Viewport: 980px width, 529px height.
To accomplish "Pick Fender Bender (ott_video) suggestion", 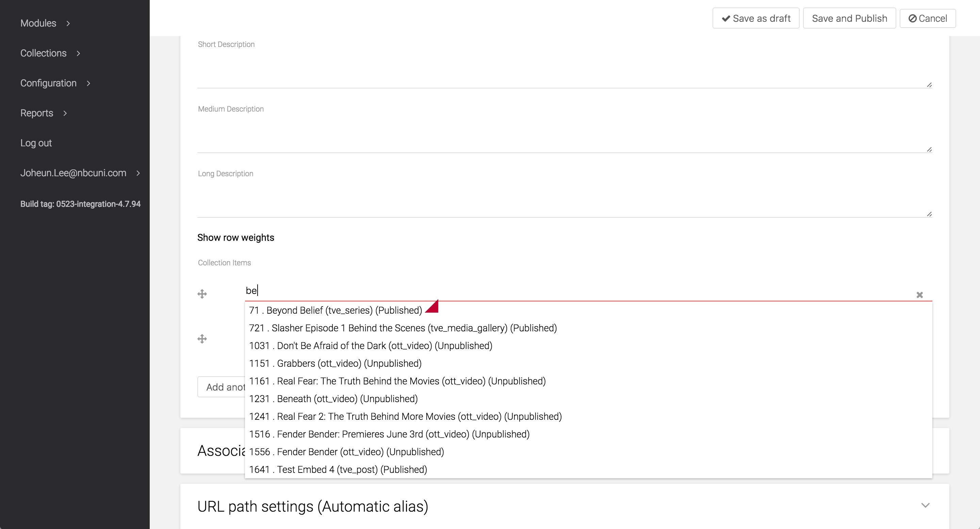I will click(x=346, y=452).
